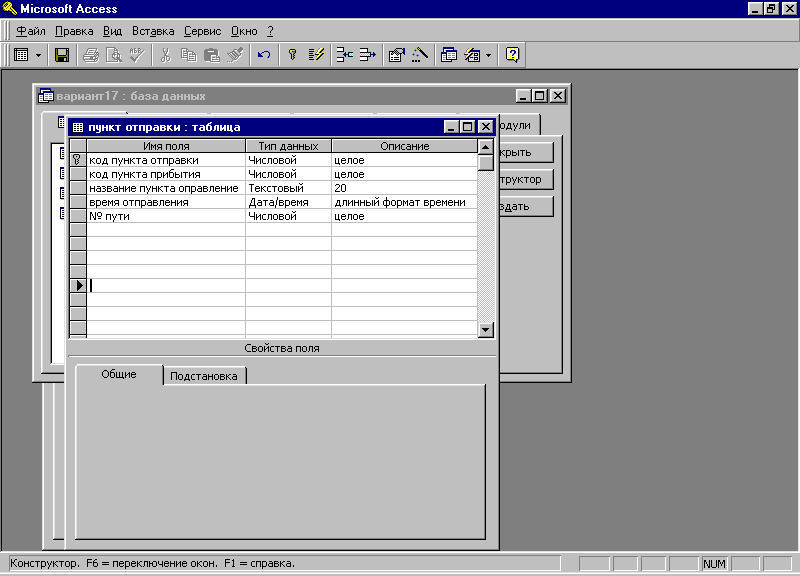800x576 pixels.
Task: Open the Сервис menu
Action: 203,31
